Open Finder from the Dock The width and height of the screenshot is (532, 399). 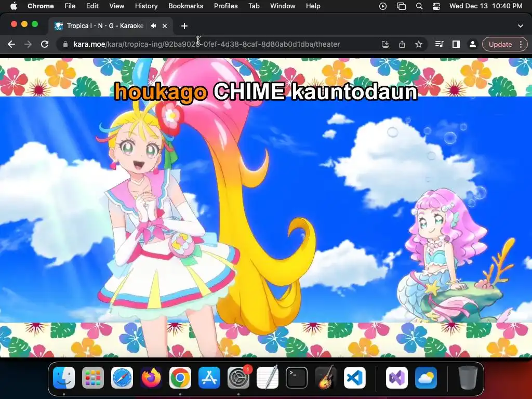tap(64, 377)
